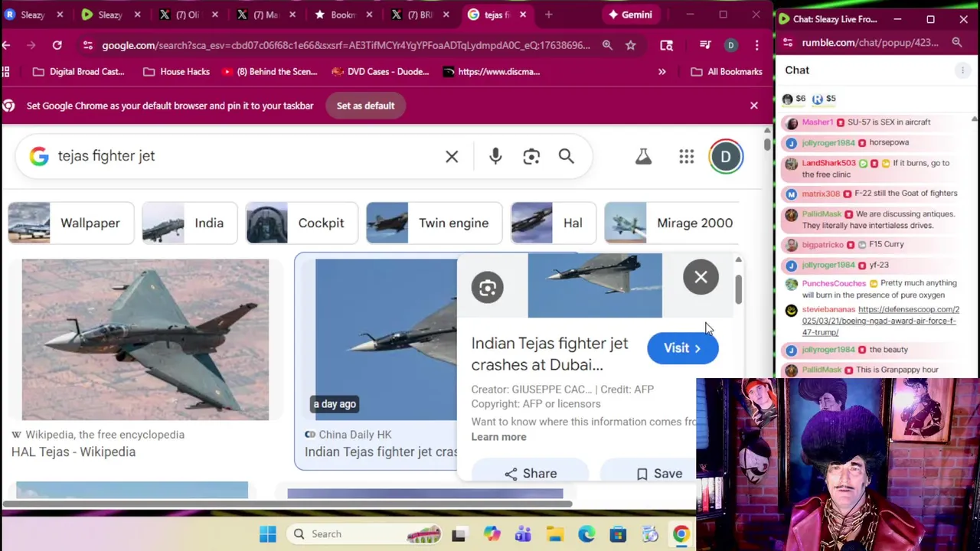Viewport: 980px width, 551px height.
Task: Start voice search with microphone icon
Action: click(x=495, y=156)
